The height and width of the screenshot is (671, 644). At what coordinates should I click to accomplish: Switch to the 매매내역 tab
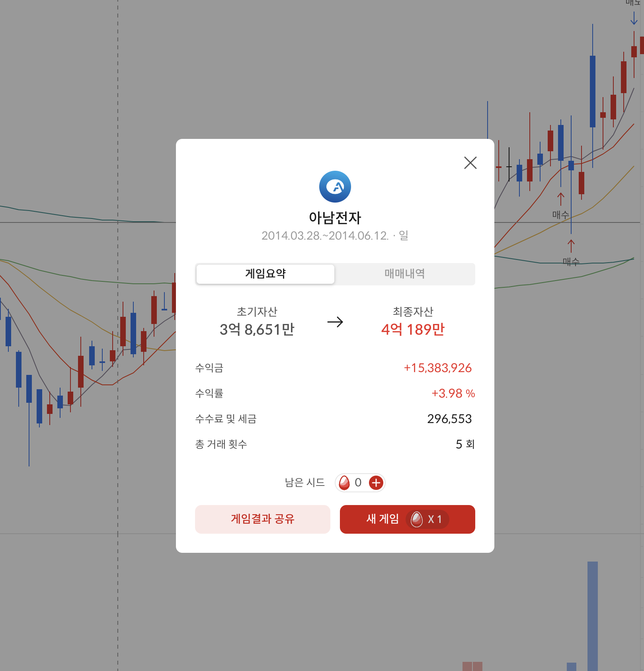click(x=404, y=274)
